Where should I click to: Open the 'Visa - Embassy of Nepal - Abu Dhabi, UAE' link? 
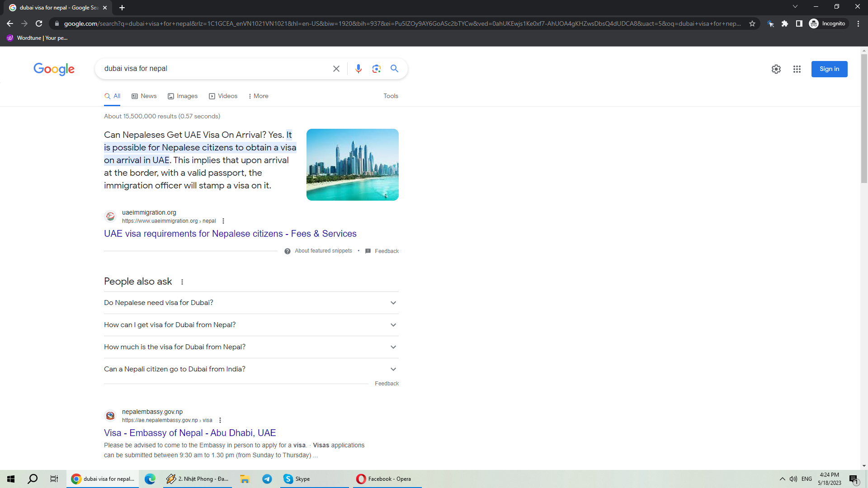click(x=189, y=432)
